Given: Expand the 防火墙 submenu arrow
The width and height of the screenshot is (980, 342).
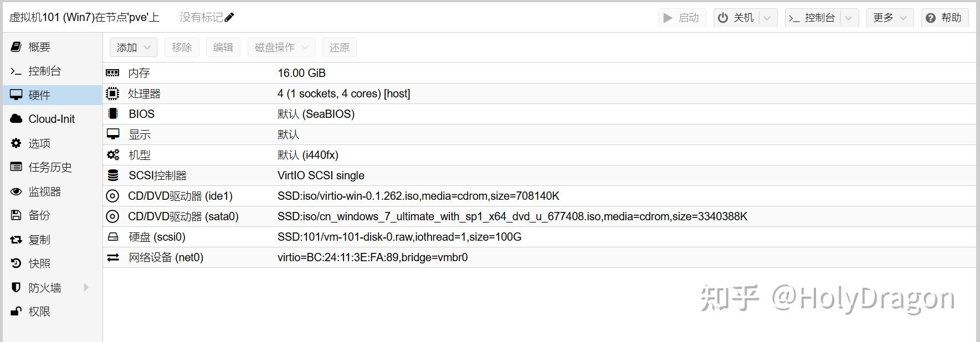Looking at the screenshot, I should 86,288.
